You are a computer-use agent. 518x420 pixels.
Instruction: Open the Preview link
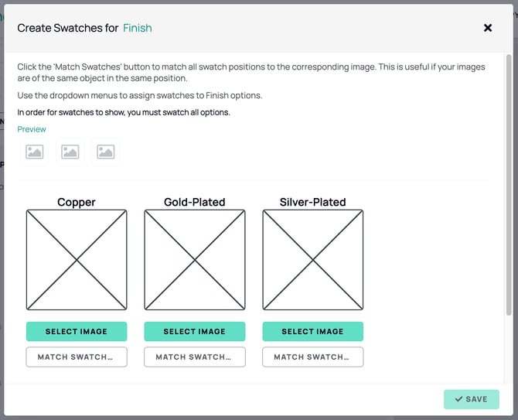pos(32,129)
